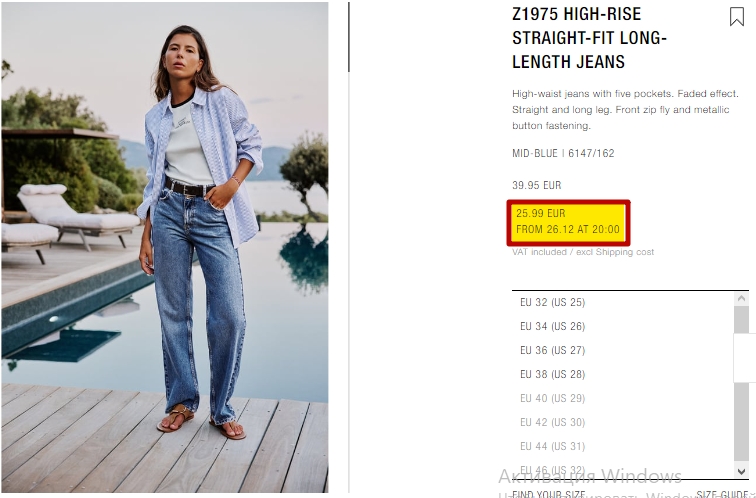Open the Size Guide link
This screenshot has height=498, width=756.
[x=722, y=494]
